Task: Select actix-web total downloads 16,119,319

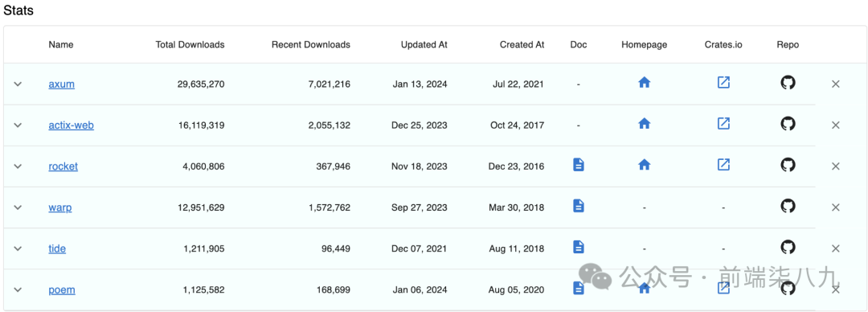Action: [201, 125]
